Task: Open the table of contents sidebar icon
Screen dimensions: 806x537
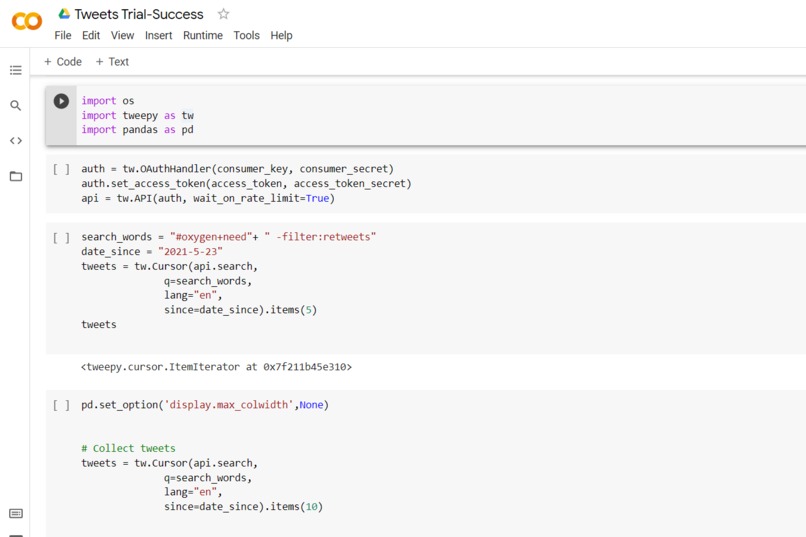Action: pos(16,70)
